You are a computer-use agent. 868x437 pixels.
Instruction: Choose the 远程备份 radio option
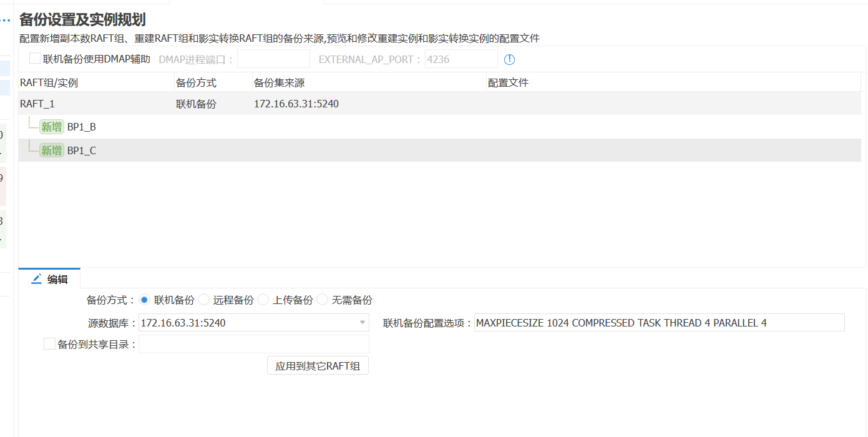tap(204, 300)
